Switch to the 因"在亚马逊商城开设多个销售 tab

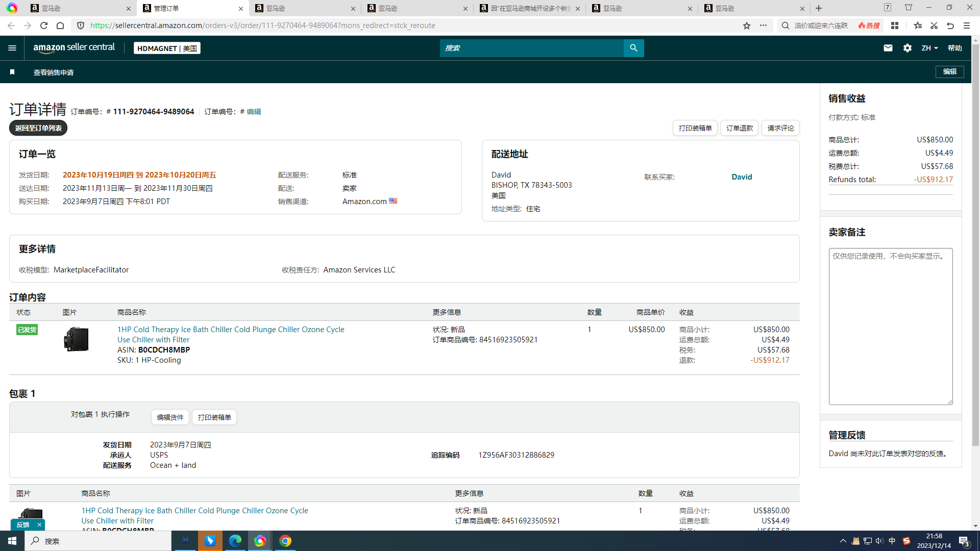point(530,8)
